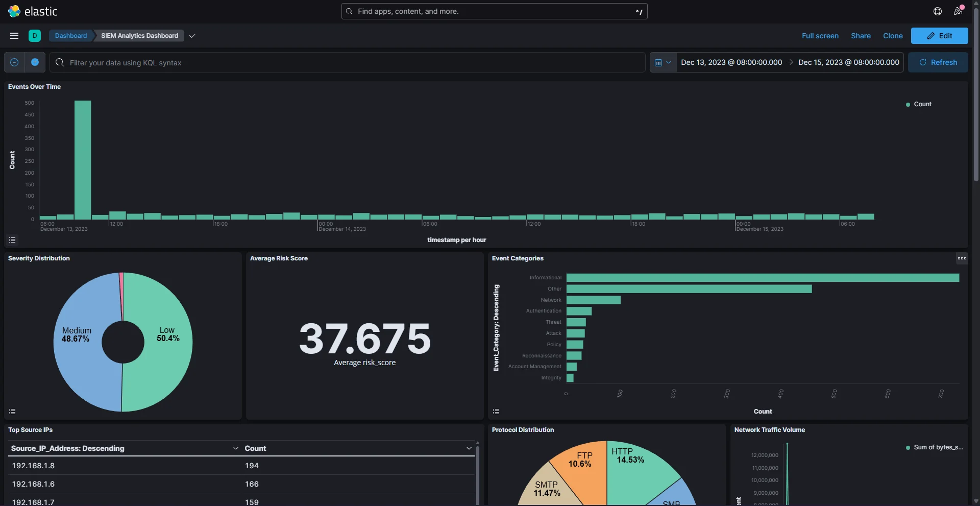The width and height of the screenshot is (980, 506).
Task: Open the help lifering icon in the header
Action: (x=937, y=11)
